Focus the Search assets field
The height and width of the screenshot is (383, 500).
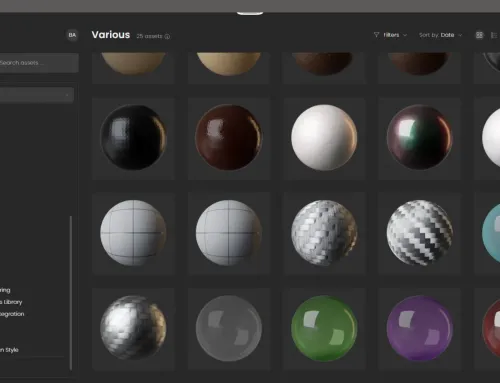click(x=39, y=63)
